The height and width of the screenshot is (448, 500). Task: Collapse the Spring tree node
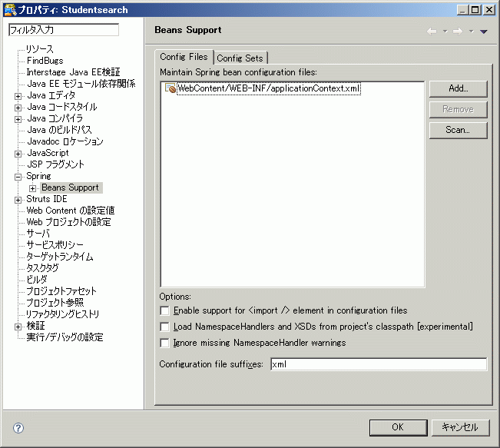(x=18, y=177)
